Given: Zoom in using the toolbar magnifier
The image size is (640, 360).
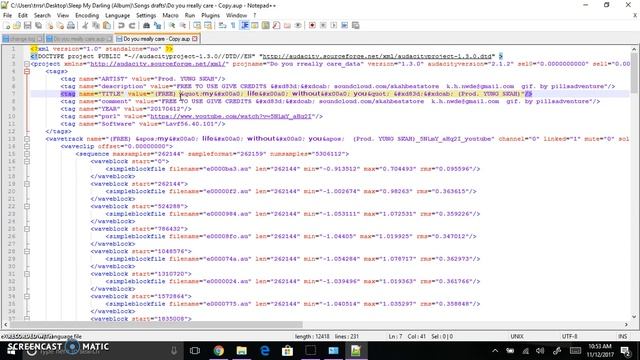Looking at the screenshot, I should click(x=172, y=26).
